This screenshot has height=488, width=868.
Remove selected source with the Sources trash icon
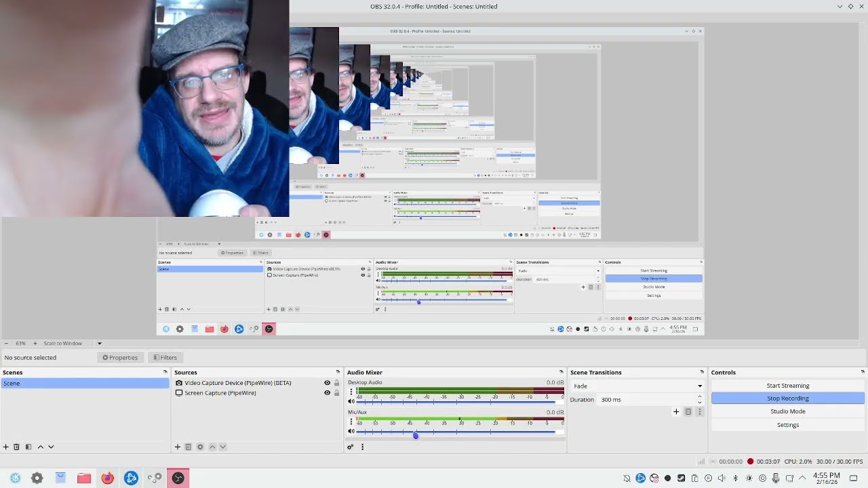pos(189,447)
